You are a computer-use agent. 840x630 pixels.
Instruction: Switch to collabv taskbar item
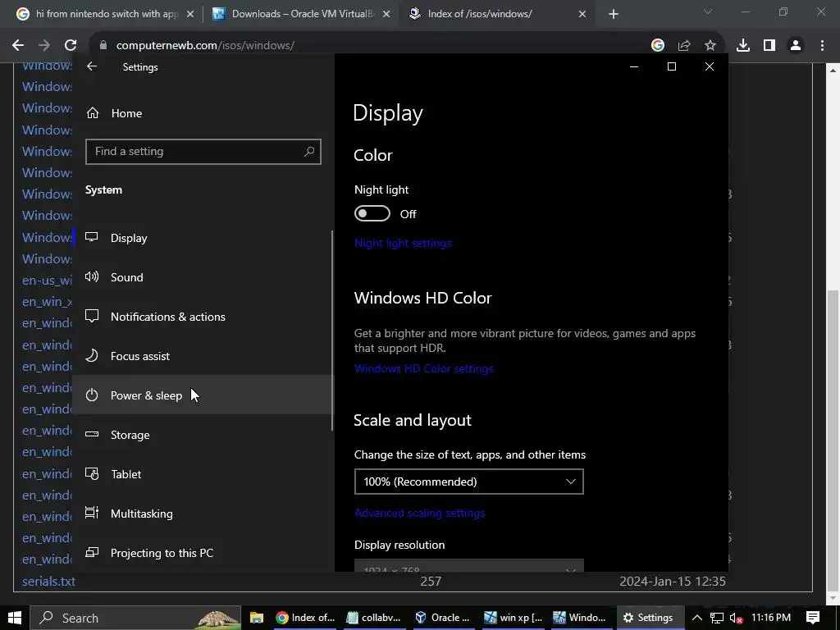point(374,618)
